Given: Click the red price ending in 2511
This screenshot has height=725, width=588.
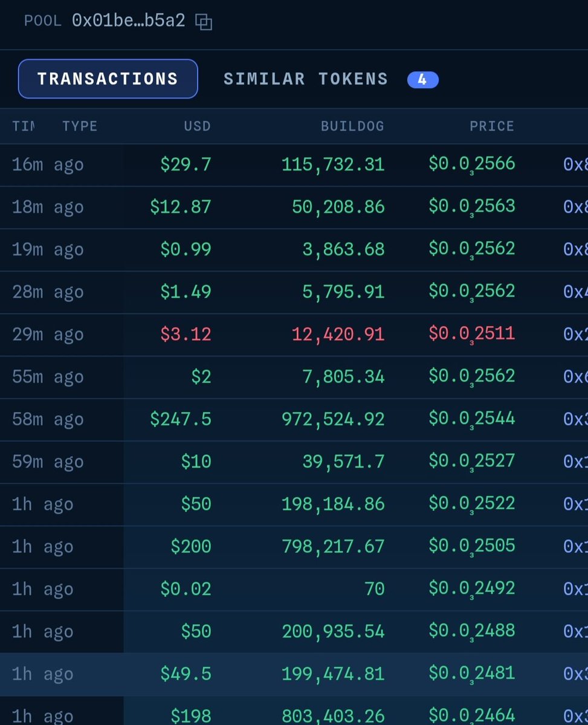Looking at the screenshot, I should pyautogui.click(x=472, y=334).
